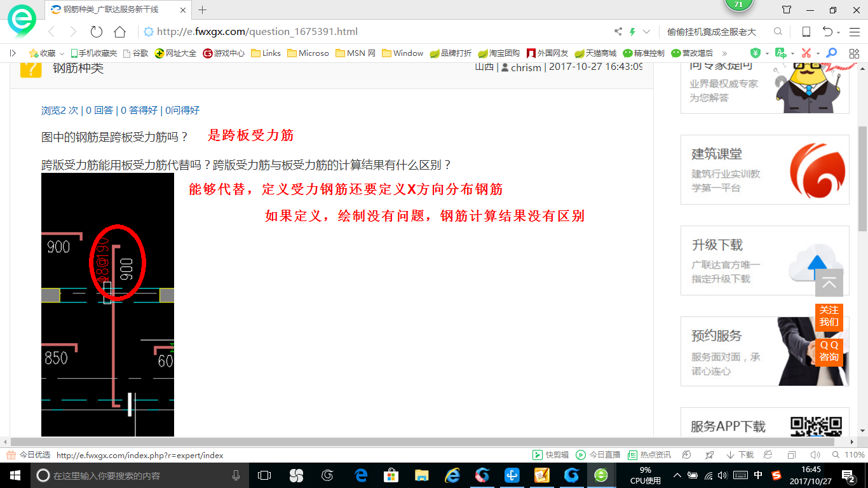The height and width of the screenshot is (488, 868).
Task: Open the CAD drawing image thumbnail
Action: (x=107, y=304)
